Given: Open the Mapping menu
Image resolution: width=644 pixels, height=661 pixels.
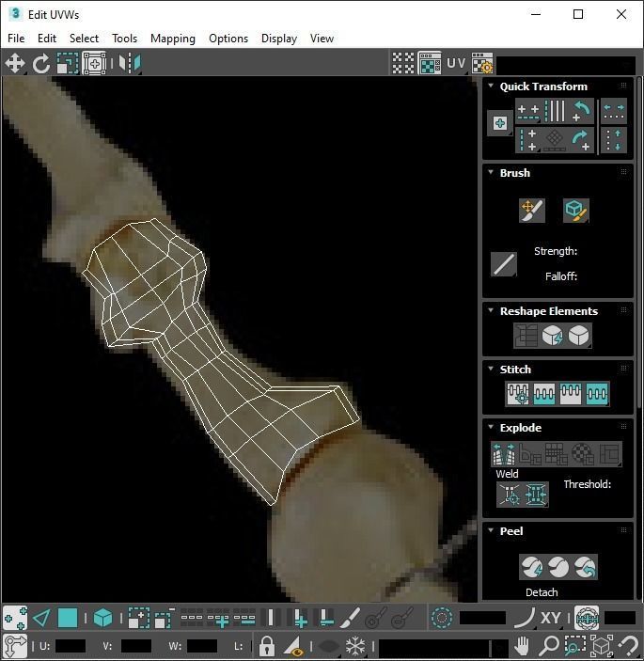Looking at the screenshot, I should point(173,39).
